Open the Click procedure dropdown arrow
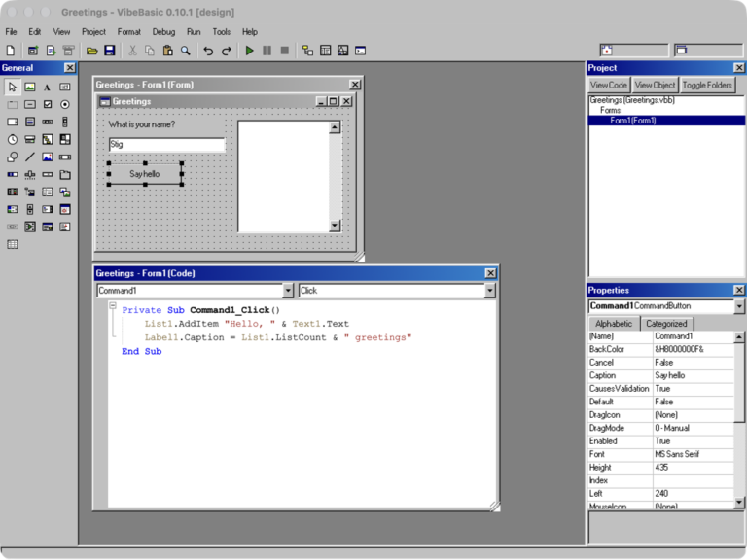The width and height of the screenshot is (747, 560). 490,291
